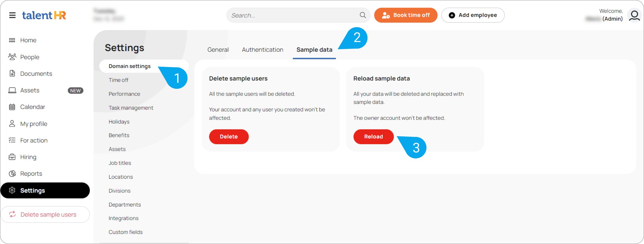This screenshot has height=244, width=644.
Task: Click the search magnifier icon
Action: [363, 15]
